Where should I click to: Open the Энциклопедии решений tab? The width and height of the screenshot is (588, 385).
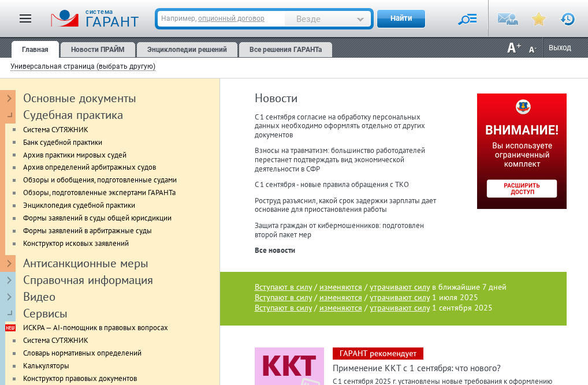pyautogui.click(x=187, y=50)
